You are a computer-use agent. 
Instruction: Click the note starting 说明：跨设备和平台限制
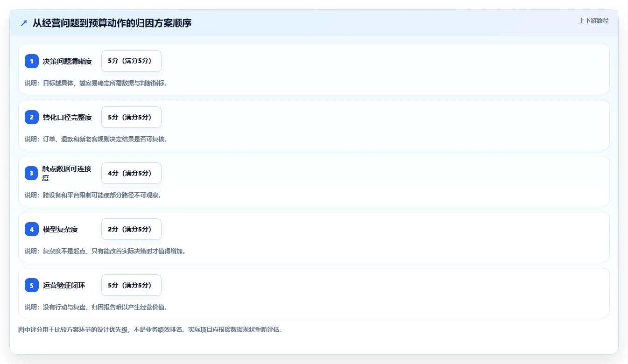pos(93,195)
